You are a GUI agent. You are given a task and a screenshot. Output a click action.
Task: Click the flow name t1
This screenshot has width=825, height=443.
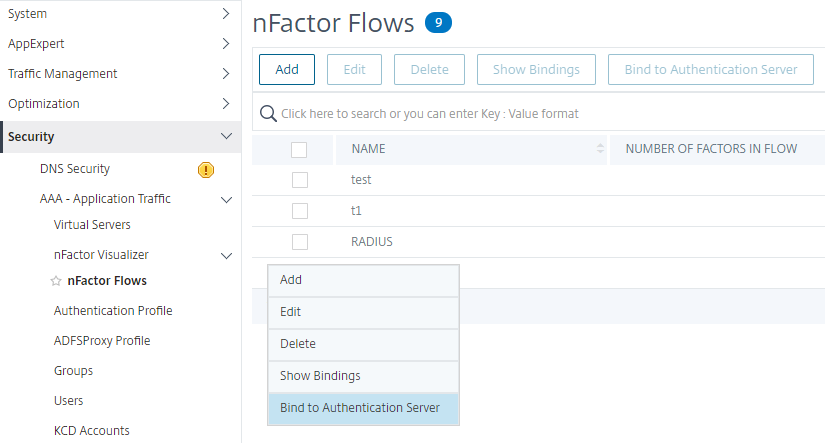coord(356,211)
